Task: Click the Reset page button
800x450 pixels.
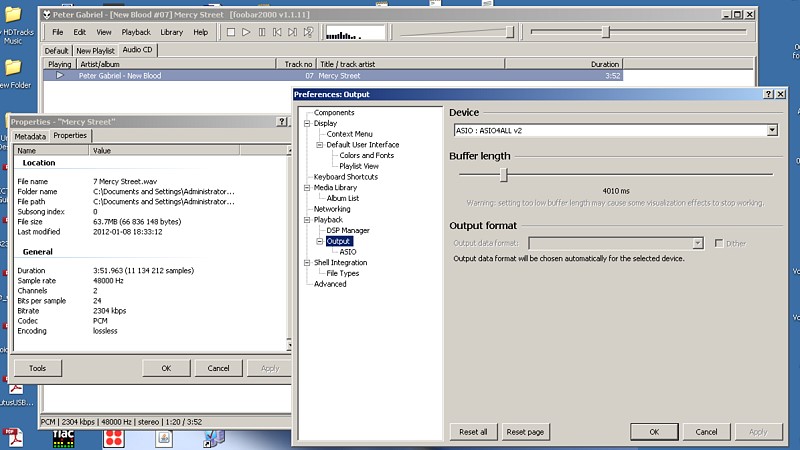Action: (525, 432)
